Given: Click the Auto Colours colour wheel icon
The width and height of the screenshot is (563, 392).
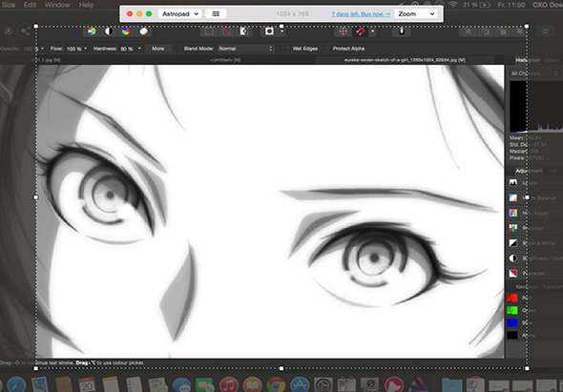Looking at the screenshot, I should [x=126, y=31].
